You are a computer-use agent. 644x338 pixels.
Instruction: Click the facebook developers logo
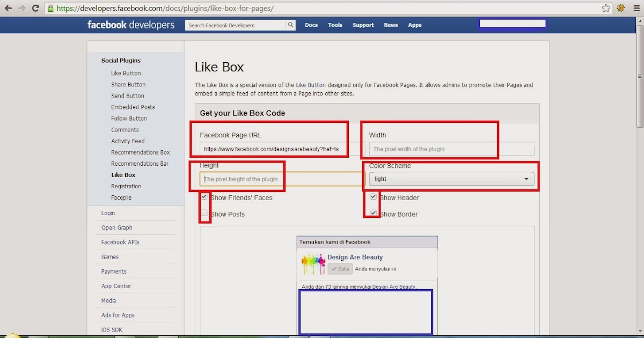pos(130,24)
